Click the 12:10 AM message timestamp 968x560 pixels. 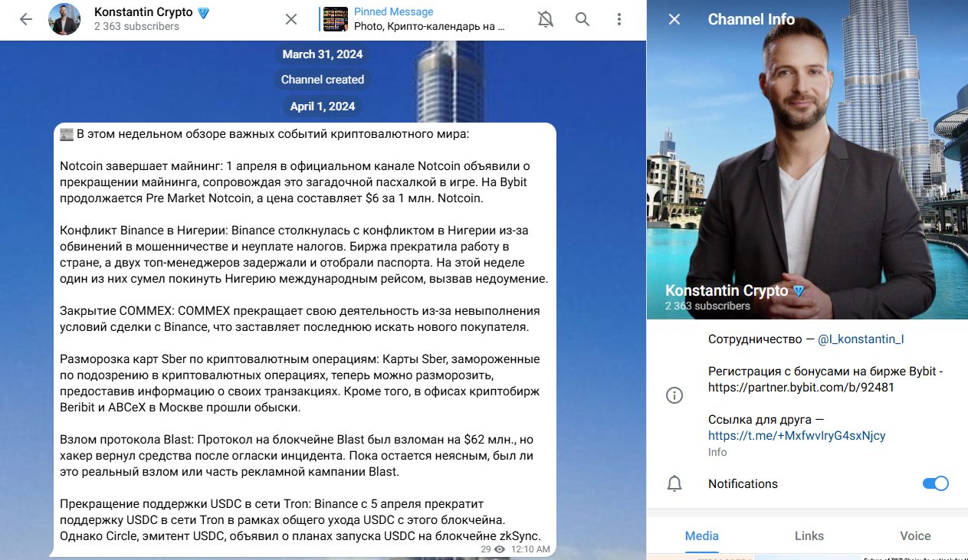pyautogui.click(x=530, y=549)
